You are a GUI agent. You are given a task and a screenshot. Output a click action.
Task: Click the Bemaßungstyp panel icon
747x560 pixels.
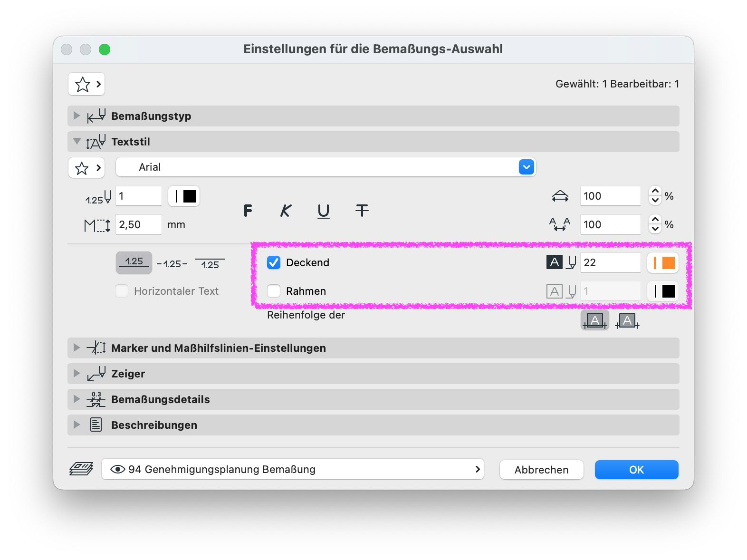(96, 116)
